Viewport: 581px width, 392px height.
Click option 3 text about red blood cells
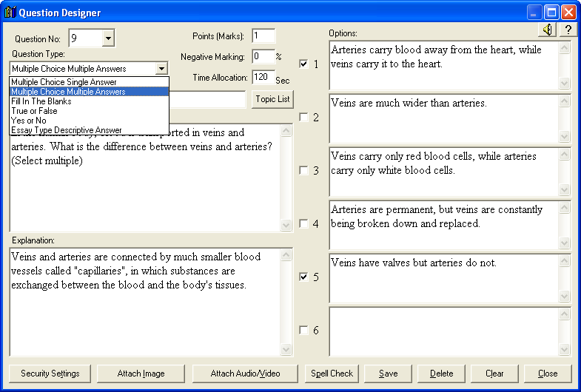[444, 172]
